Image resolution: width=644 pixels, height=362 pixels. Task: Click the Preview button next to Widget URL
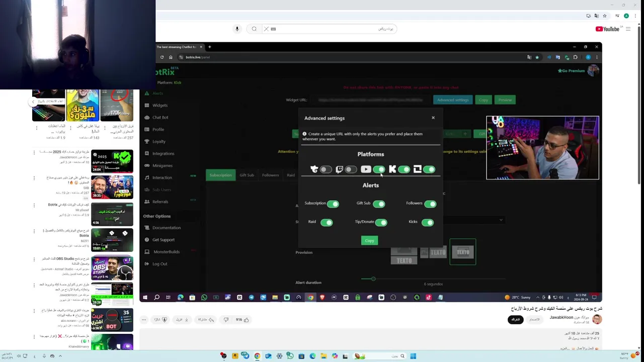(505, 100)
